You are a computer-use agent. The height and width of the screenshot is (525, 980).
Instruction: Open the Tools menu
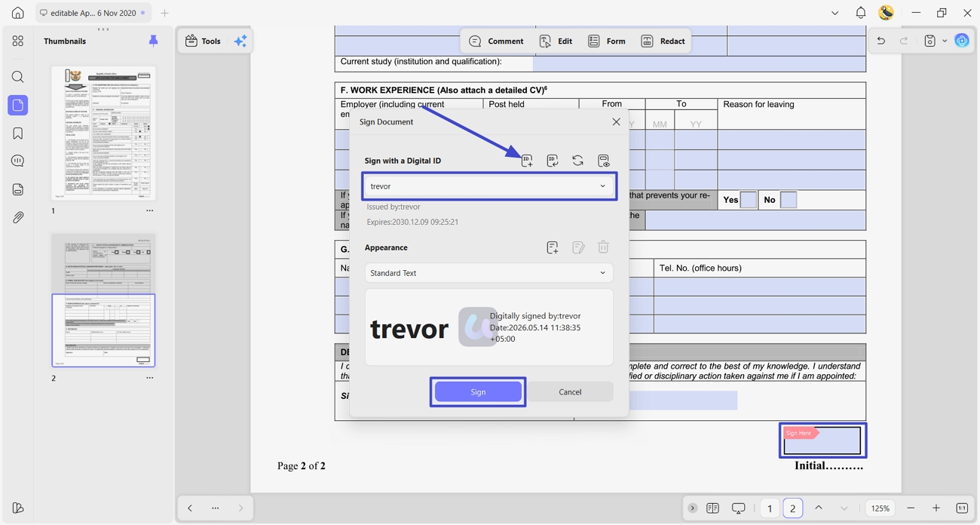[x=203, y=41]
